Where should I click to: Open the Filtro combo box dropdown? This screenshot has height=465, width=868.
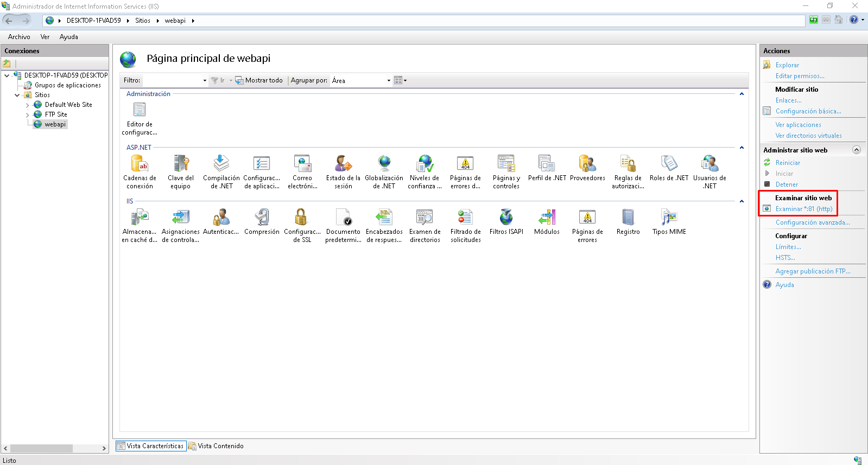[205, 81]
